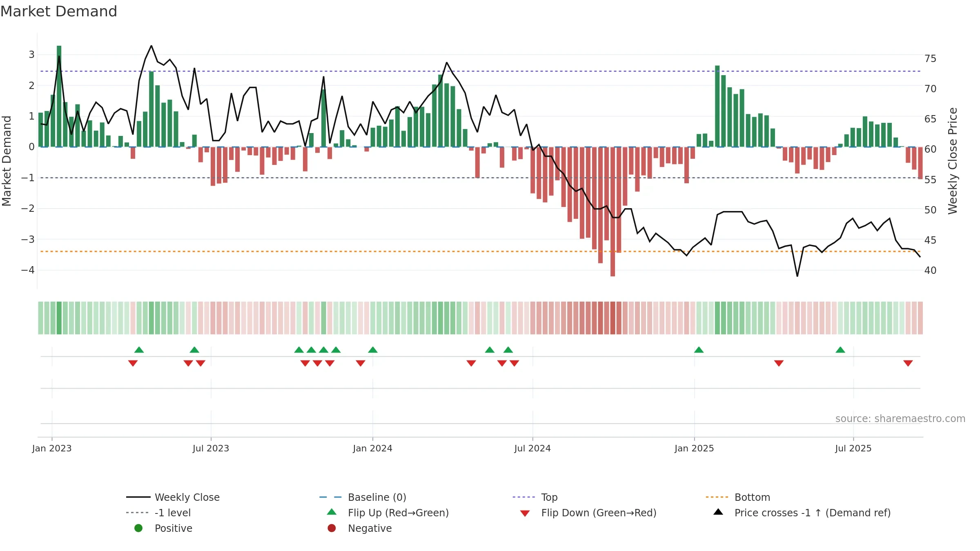The height and width of the screenshot is (551, 980).
Task: Click the Top legend label
Action: 549,498
